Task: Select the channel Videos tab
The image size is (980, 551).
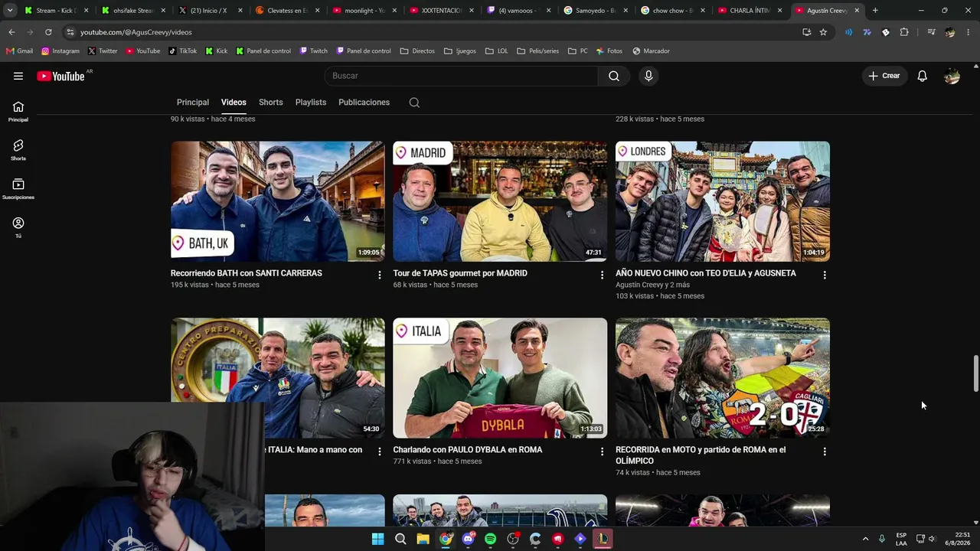Action: point(234,103)
